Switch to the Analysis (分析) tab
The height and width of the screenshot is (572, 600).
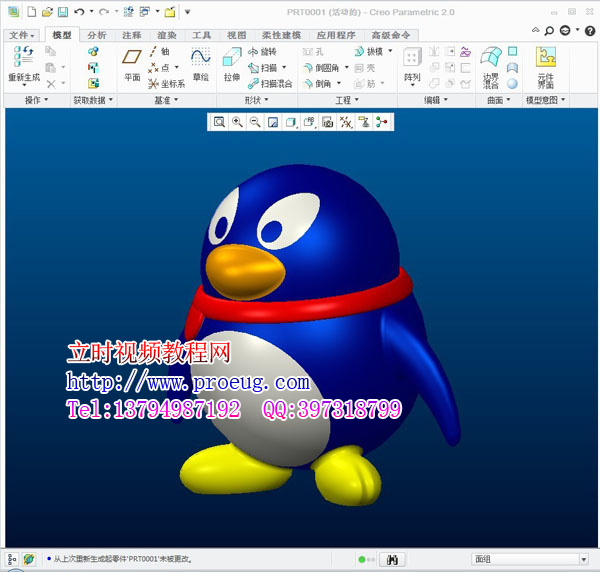[x=97, y=35]
